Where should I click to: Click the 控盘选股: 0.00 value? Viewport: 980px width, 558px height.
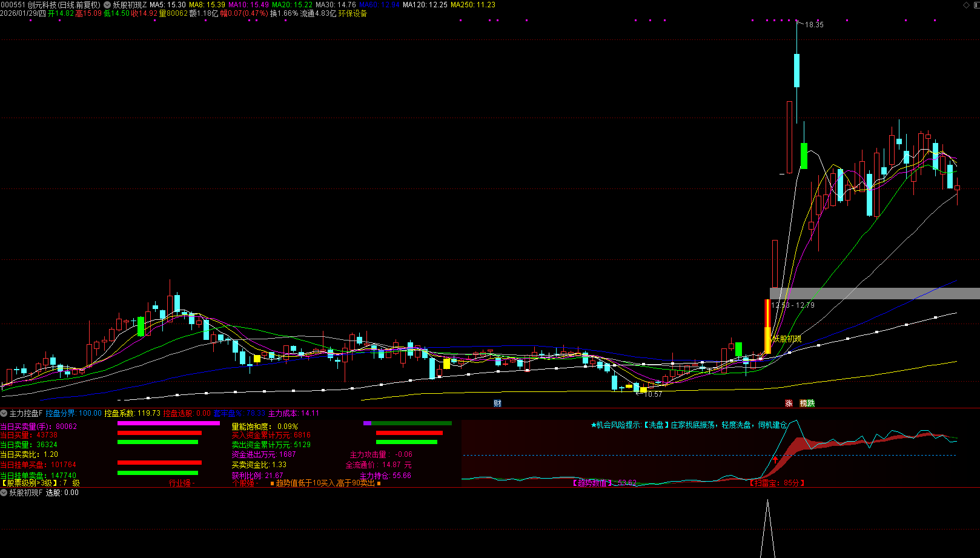pyautogui.click(x=187, y=413)
